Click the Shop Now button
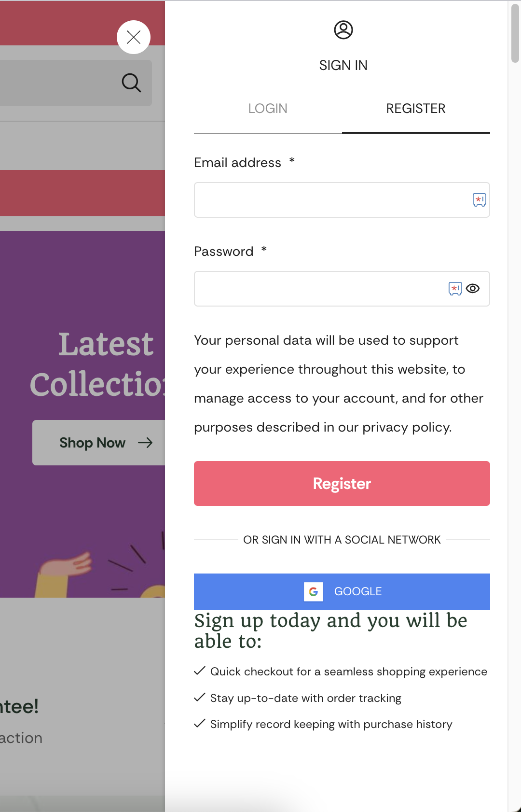 [99, 443]
